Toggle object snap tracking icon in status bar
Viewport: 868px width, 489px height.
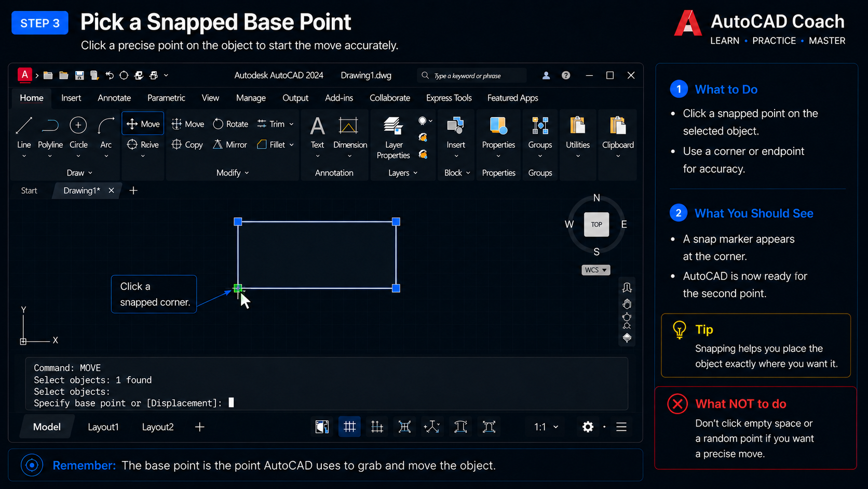(431, 427)
